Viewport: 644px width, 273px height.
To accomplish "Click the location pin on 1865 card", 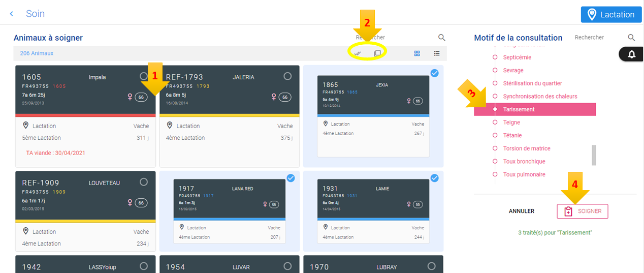I will [x=326, y=124].
